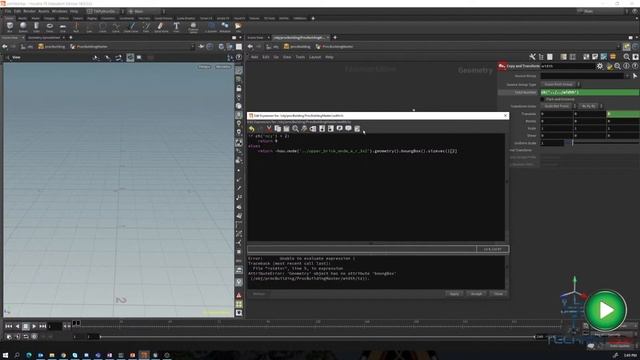Click the find (magnifier) icon in expression editor
640x360 pixels.
coord(295,129)
